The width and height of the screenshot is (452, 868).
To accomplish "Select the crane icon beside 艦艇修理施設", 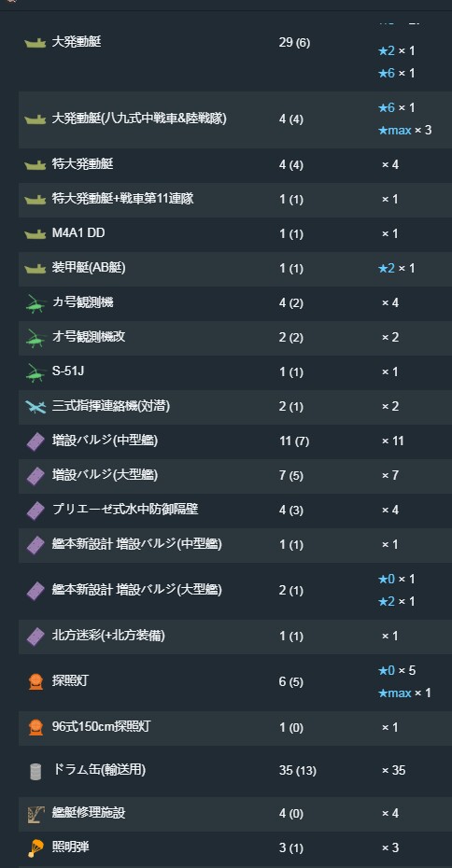I will click(35, 814).
